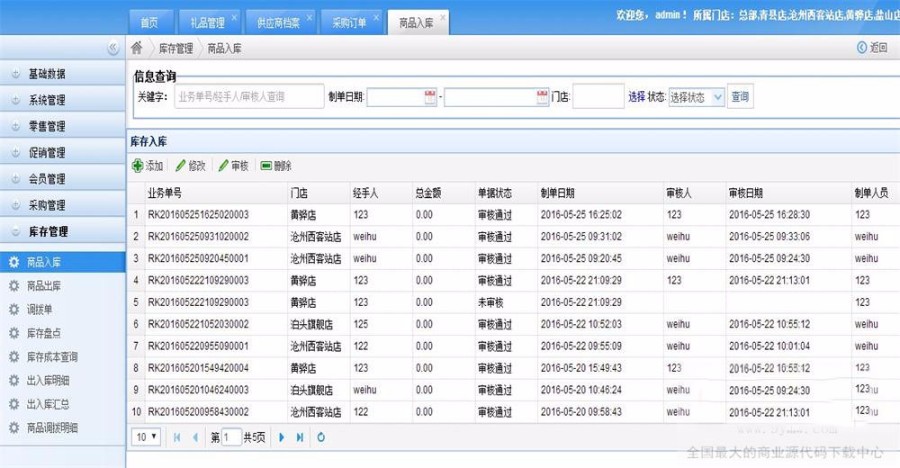Close the 供应商档案 tab
This screenshot has height=468, width=900.
pos(309,18)
